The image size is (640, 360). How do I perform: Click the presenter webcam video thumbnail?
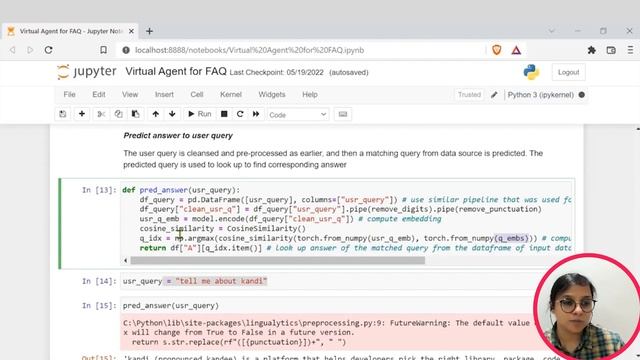588,307
